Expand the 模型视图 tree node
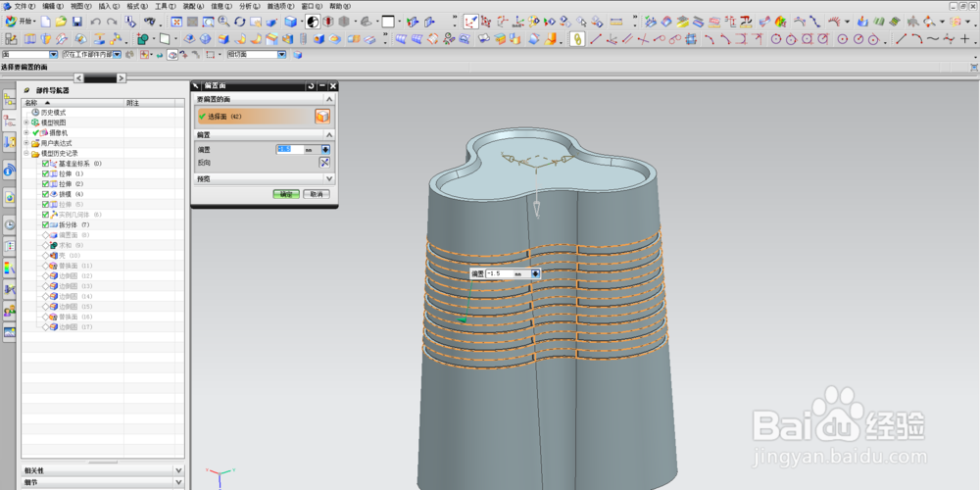This screenshot has width=980, height=490. (26, 122)
